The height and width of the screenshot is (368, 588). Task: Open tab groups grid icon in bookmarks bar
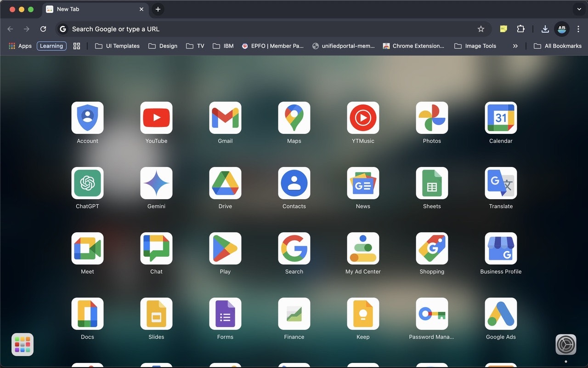click(x=77, y=46)
